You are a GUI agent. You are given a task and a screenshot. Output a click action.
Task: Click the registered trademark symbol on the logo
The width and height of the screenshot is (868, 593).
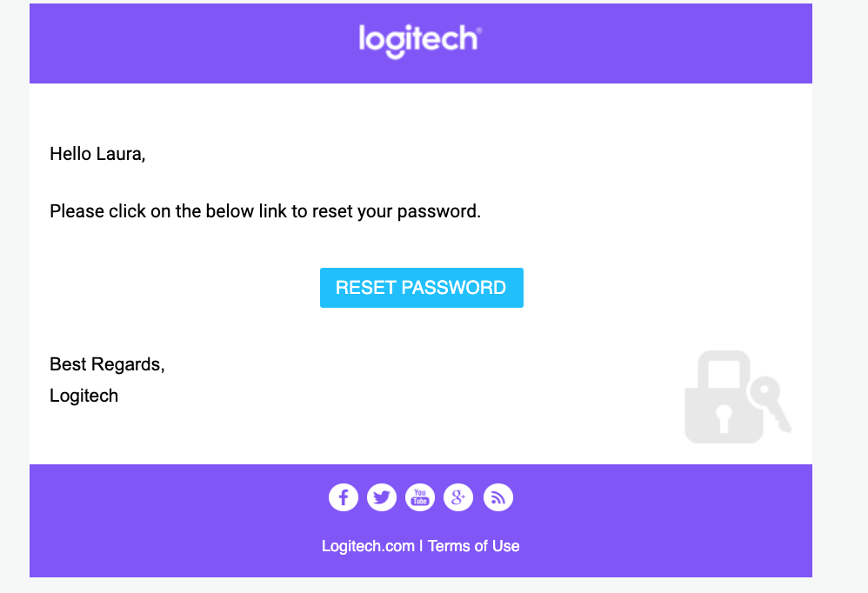pos(479,30)
